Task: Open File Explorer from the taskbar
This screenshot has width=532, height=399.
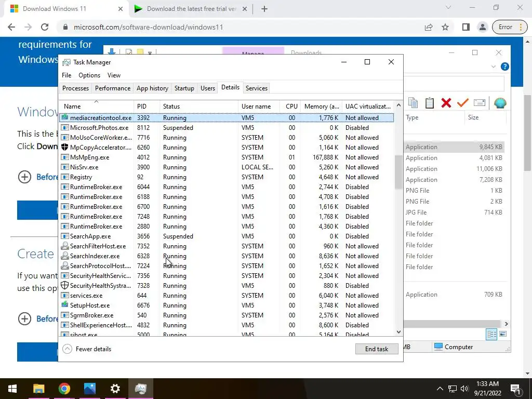Action: 38,389
